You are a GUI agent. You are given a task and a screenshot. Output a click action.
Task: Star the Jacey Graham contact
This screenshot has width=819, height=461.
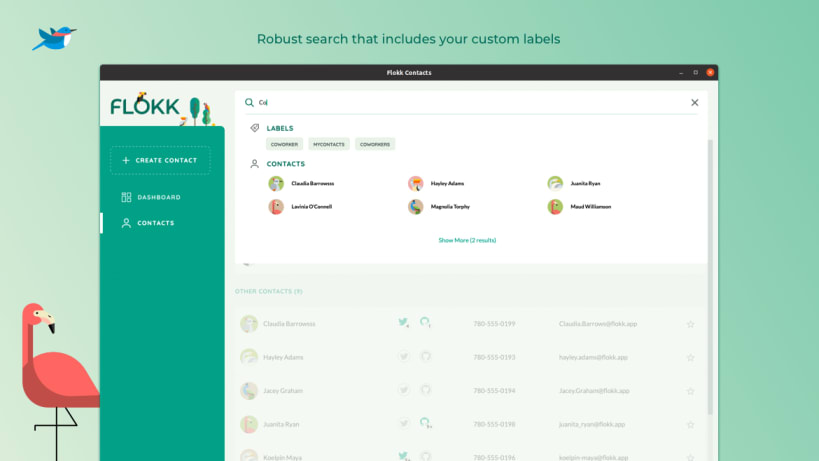coord(691,391)
